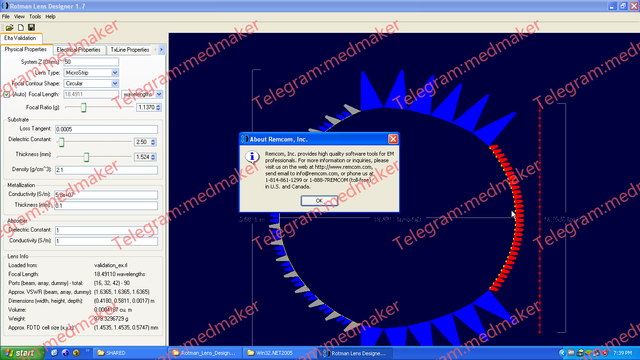Open the focal length wavelengths units dropdown
Viewport: 640px width, 360px height.
point(159,94)
